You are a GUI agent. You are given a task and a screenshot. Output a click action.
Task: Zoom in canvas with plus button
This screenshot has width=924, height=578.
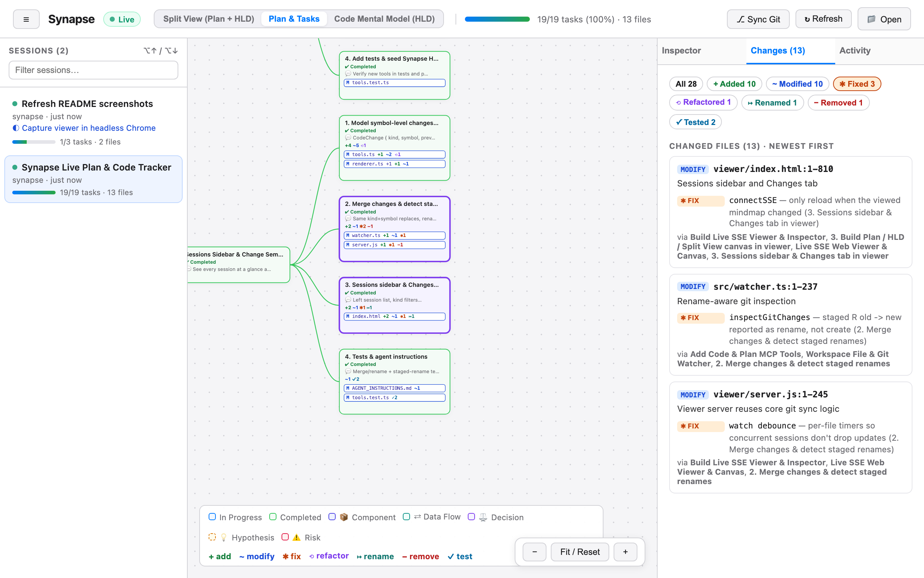pyautogui.click(x=625, y=552)
